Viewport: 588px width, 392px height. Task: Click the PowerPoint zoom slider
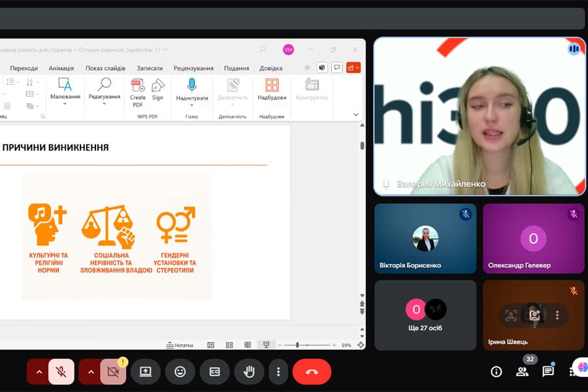point(297,345)
